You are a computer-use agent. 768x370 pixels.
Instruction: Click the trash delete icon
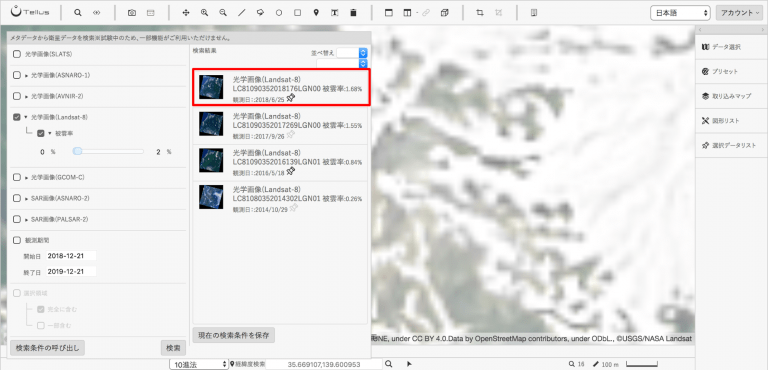pyautogui.click(x=353, y=13)
